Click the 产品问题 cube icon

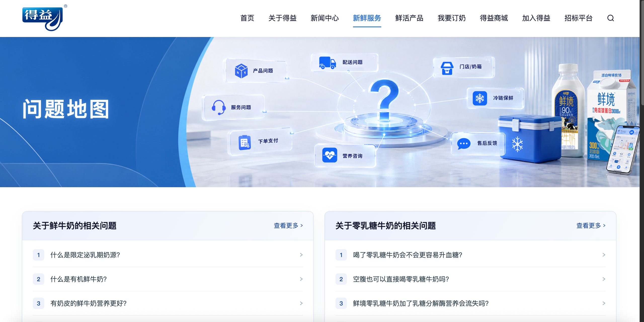click(x=241, y=71)
